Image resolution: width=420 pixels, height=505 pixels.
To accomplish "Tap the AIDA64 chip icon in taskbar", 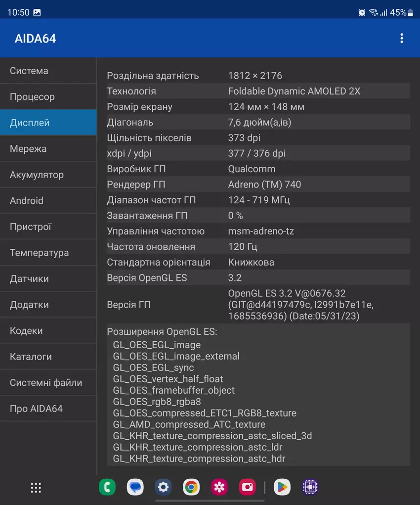I will (x=310, y=487).
